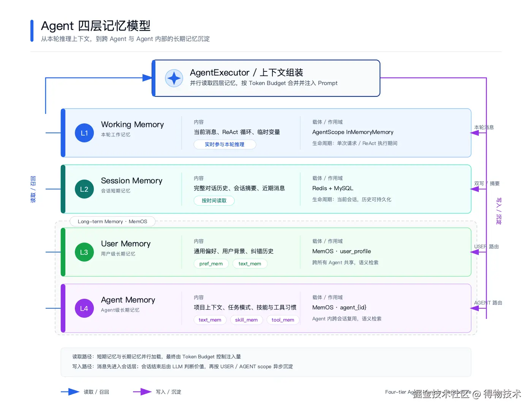This screenshot has width=532, height=410.
Task: Click the USER 路由 arrow label
Action: point(486,247)
